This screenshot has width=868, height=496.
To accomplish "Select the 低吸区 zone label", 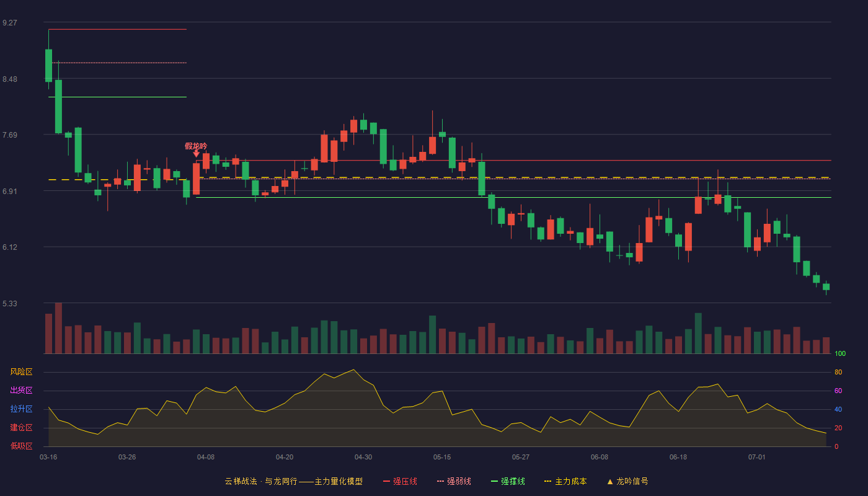I will 21,446.
